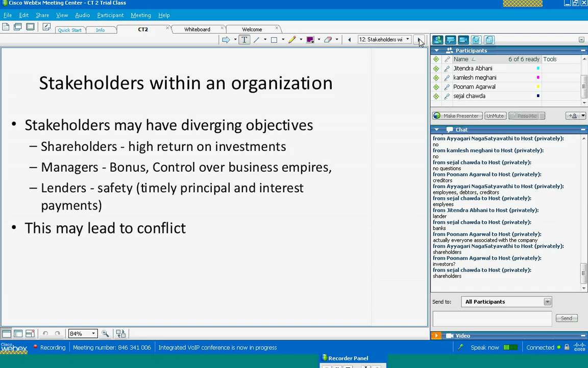
Task: Click the redo arrow icon
Action: 57,333
